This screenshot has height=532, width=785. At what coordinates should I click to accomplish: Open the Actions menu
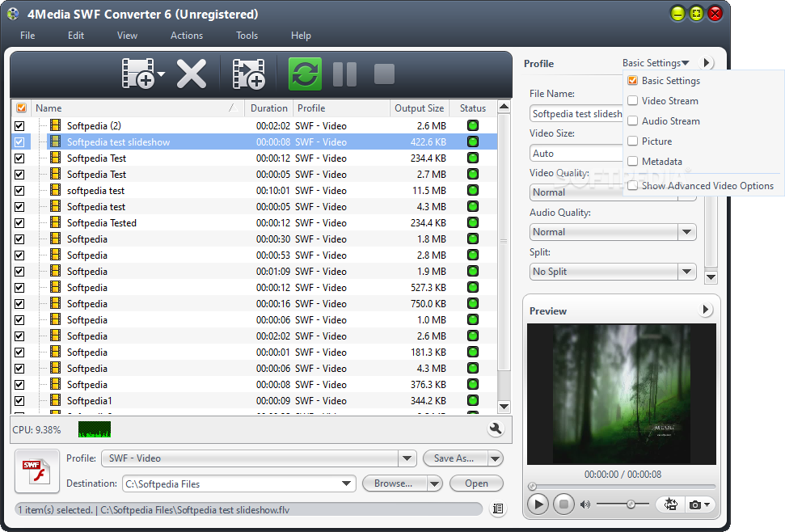[187, 36]
